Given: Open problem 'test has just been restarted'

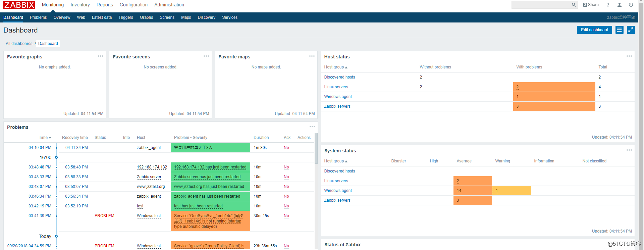Looking at the screenshot, I should click(x=198, y=206).
